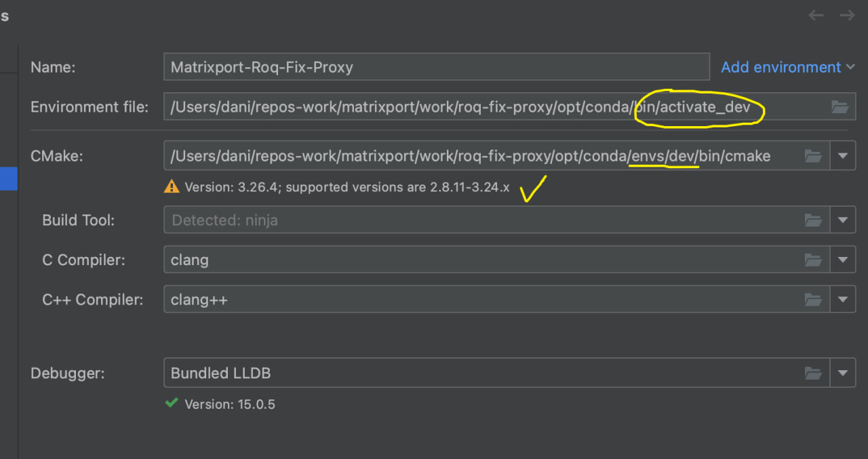Click the Build Tool label

point(79,220)
